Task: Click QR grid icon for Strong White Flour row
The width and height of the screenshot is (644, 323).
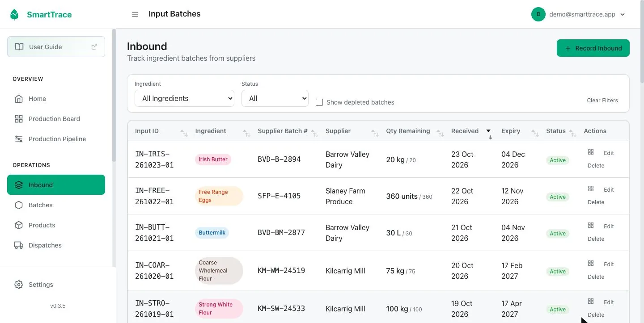Action: 591,301
